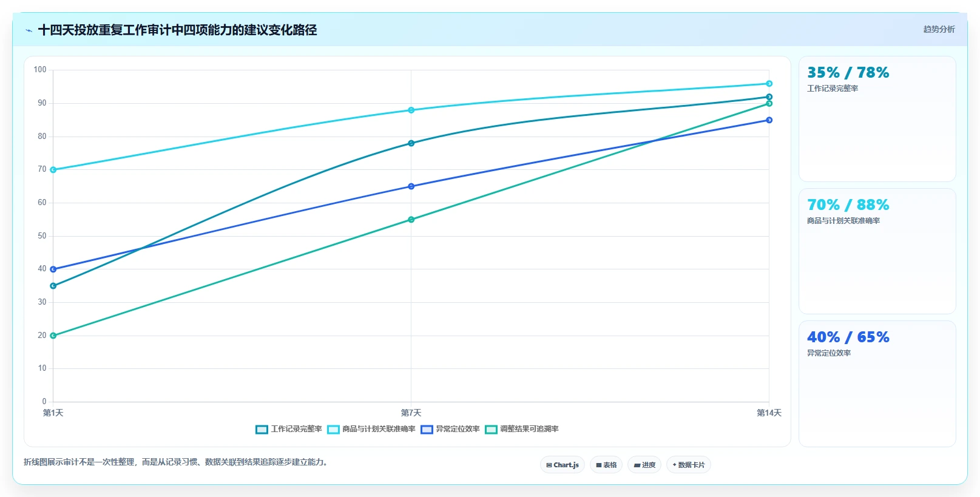
Task: Select the 工作记录完整率 point at 第14天
Action: [769, 97]
